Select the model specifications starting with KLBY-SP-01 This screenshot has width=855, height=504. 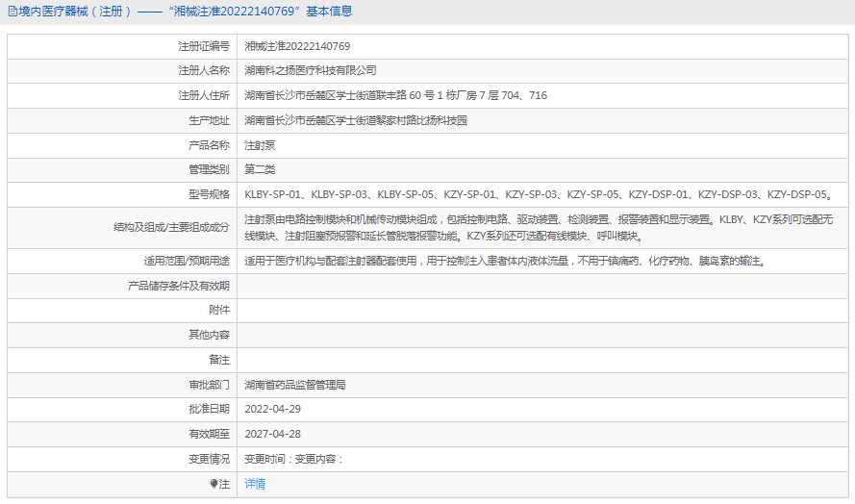tap(540, 194)
